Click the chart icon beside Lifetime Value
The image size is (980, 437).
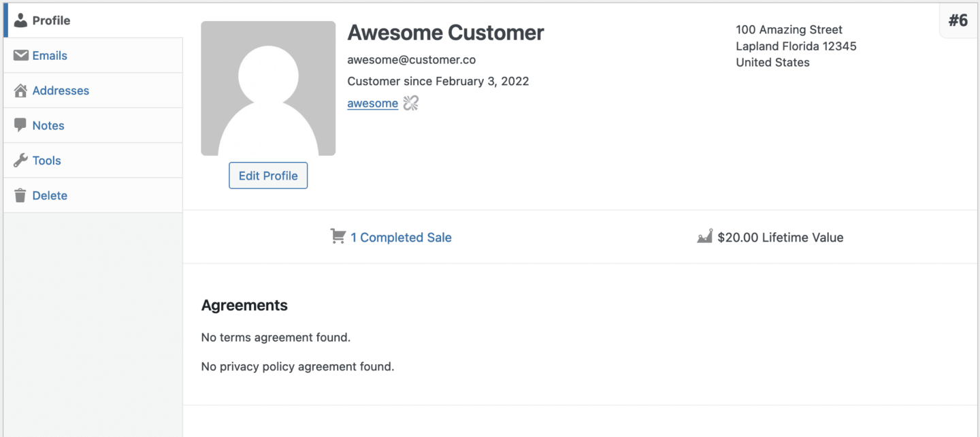pos(705,236)
